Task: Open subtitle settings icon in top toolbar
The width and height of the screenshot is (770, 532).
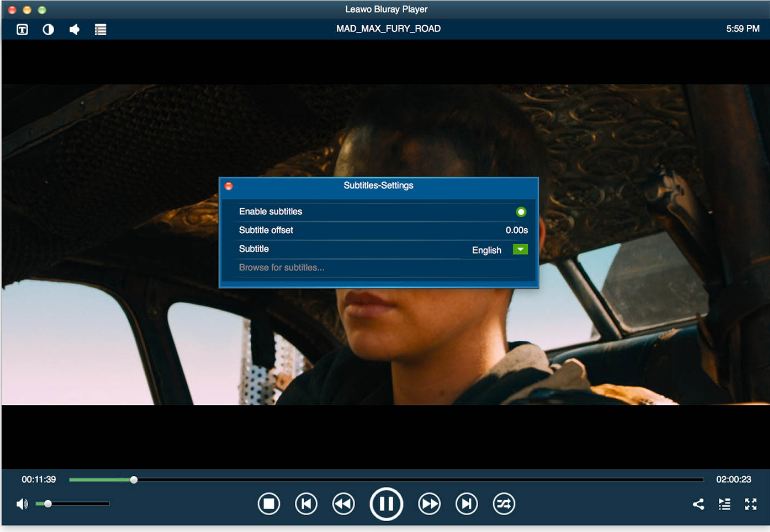Action: pyautogui.click(x=23, y=29)
